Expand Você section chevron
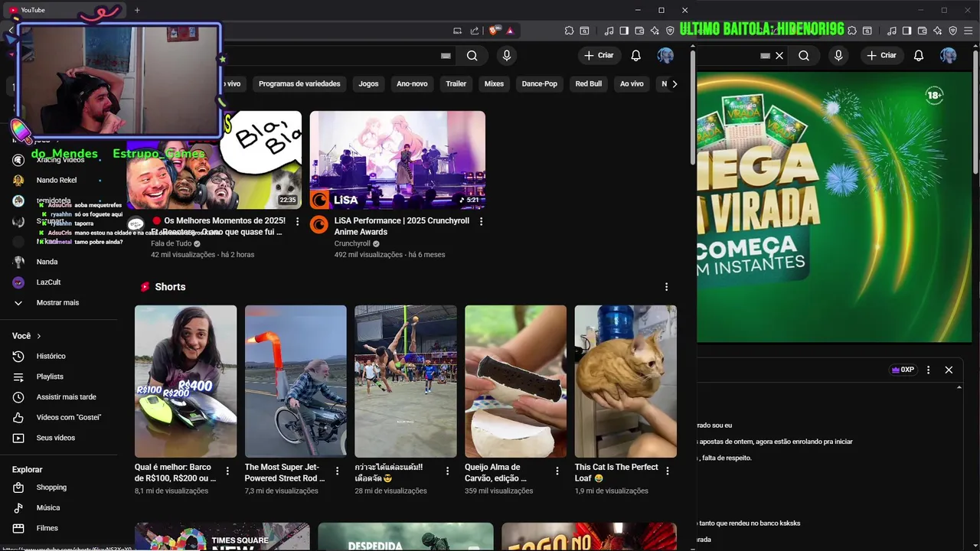The height and width of the screenshot is (551, 980). pos(38,336)
